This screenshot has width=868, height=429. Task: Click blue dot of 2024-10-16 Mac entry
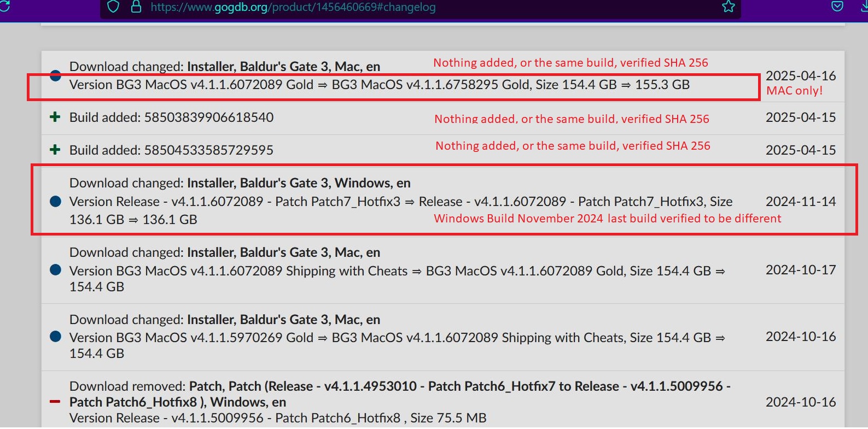(55, 336)
